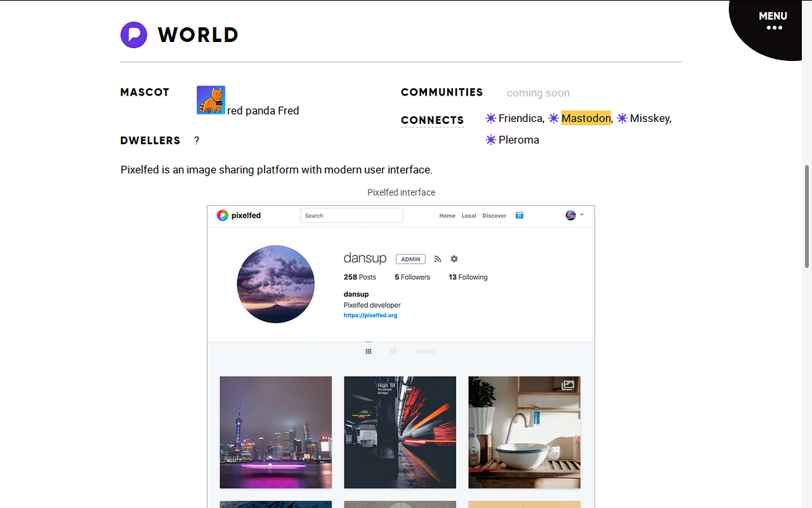Click the 'coming soon' text
The image size is (812, 508).
539,93
